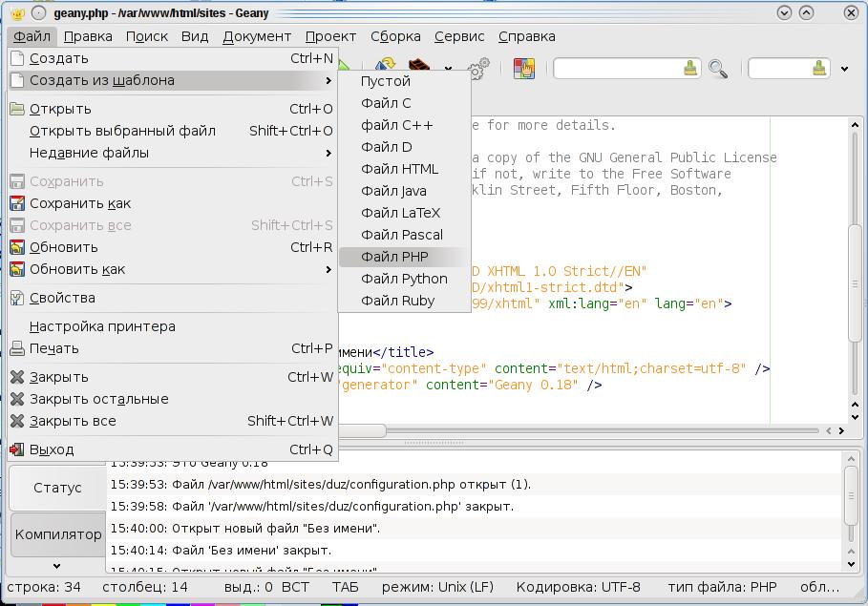Switch to the Компилятор tab
Viewport: 868px width, 606px height.
pyautogui.click(x=57, y=534)
